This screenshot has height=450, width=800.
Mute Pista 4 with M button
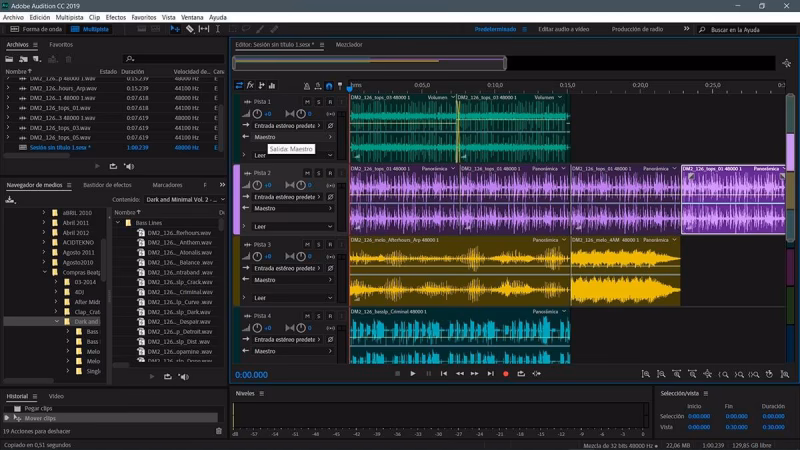coord(307,316)
